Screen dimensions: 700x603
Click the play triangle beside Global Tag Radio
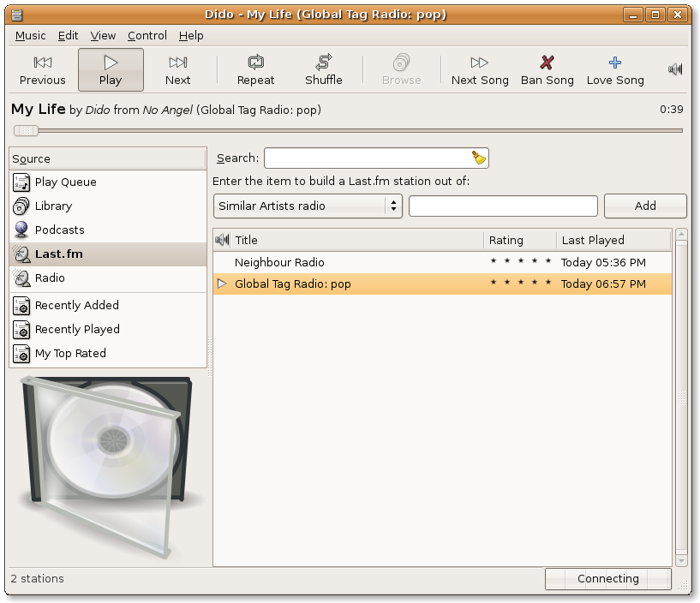point(221,284)
